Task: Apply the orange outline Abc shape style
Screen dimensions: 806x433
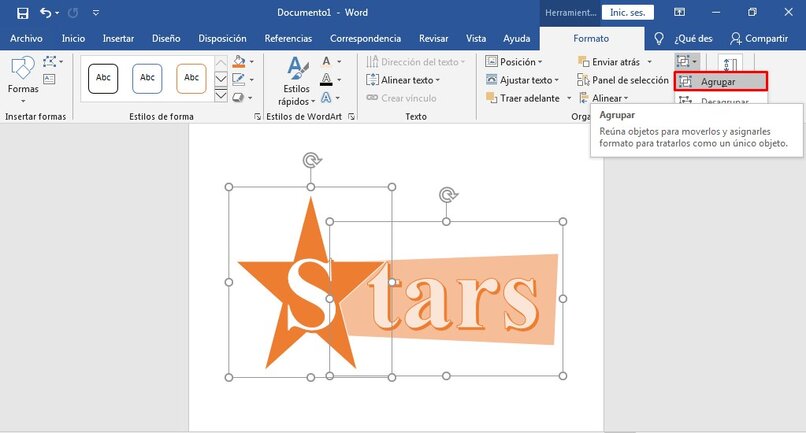Action: pos(191,79)
